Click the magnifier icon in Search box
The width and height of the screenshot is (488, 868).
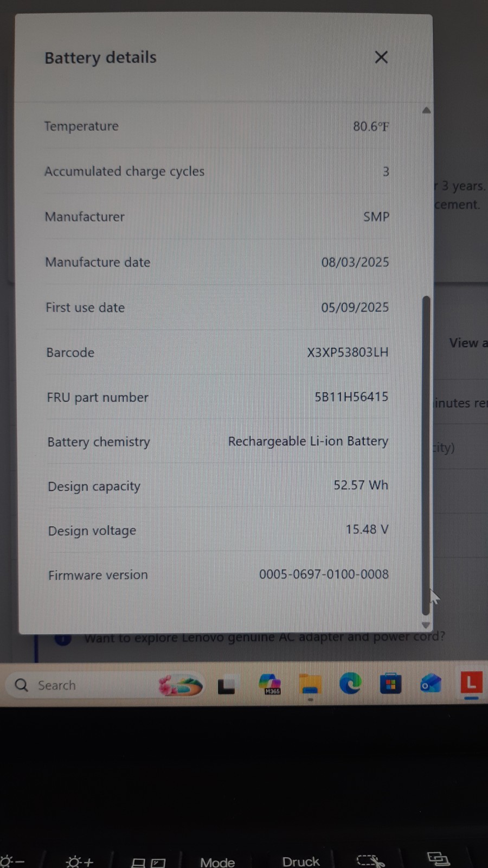tap(22, 685)
